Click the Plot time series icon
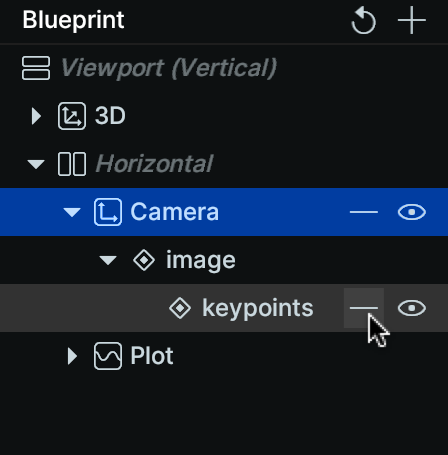The height and width of the screenshot is (455, 448). click(108, 356)
